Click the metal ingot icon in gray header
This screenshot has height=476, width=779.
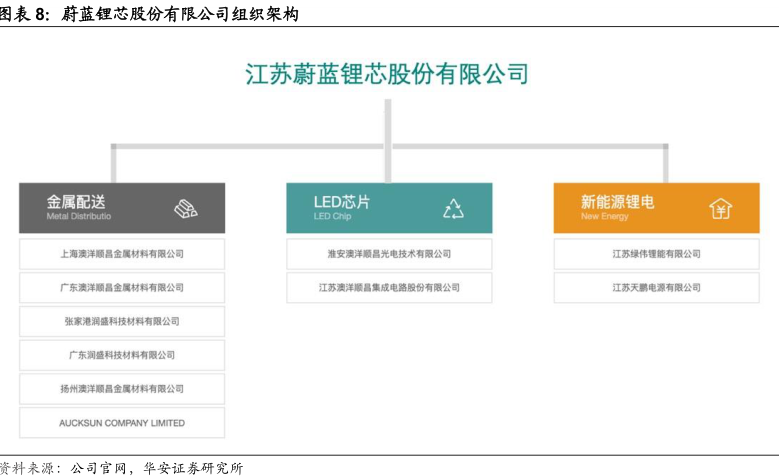[x=186, y=208]
